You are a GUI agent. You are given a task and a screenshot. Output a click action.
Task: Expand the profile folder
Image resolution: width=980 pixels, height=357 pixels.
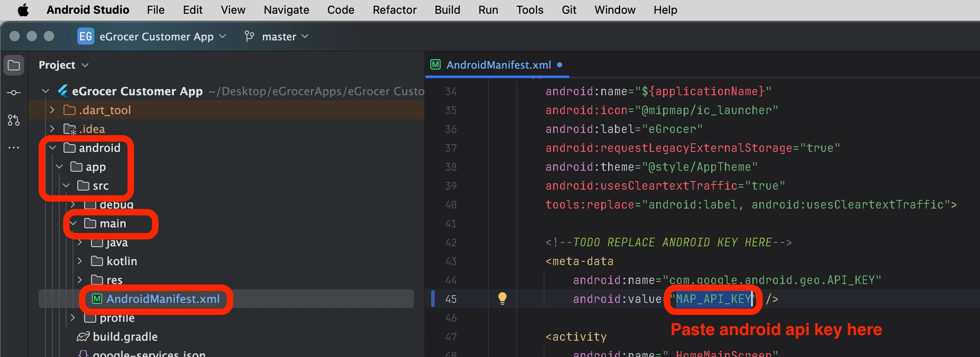coord(73,318)
